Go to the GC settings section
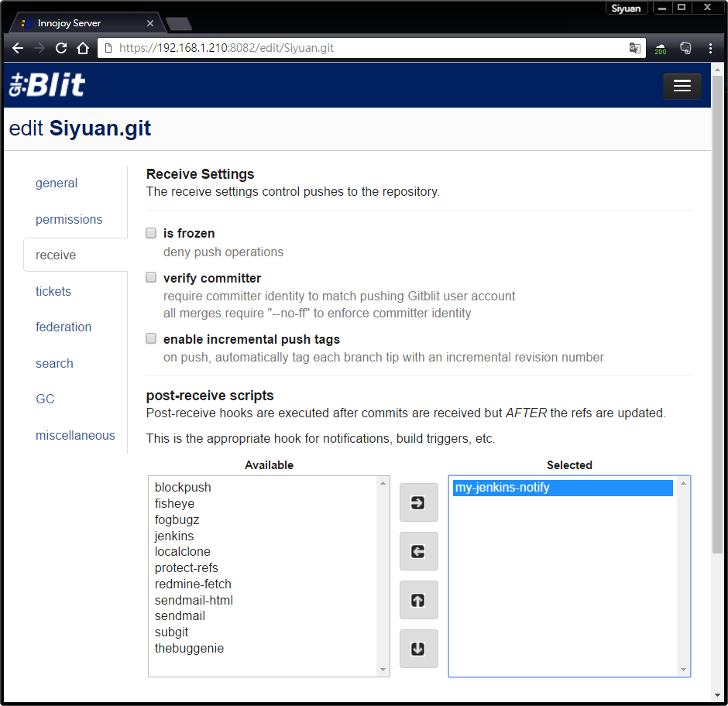This screenshot has width=728, height=706. [x=44, y=399]
